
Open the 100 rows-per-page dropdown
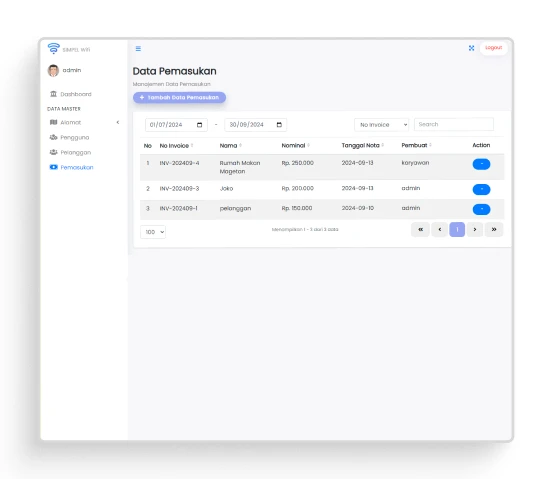point(153,232)
